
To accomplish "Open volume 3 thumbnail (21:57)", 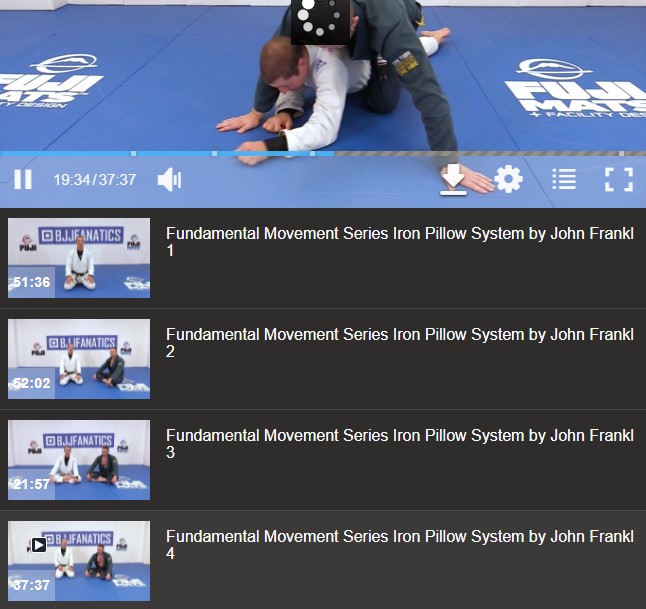I will click(x=79, y=460).
